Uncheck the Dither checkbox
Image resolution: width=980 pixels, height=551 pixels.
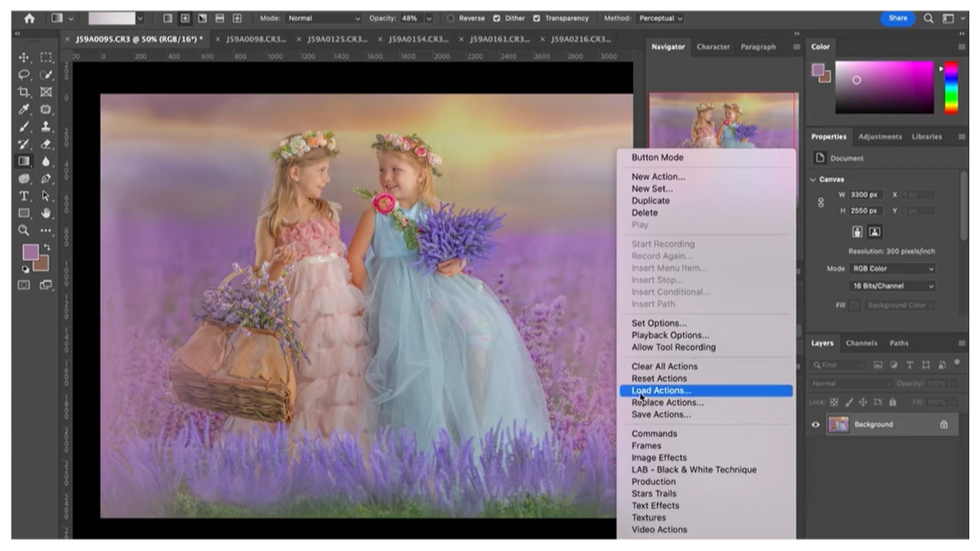coord(496,18)
